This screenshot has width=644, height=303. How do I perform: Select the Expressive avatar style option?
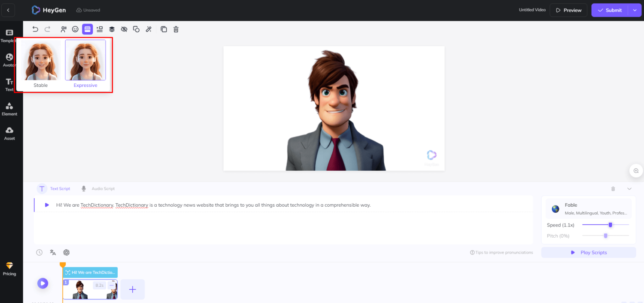tap(85, 64)
